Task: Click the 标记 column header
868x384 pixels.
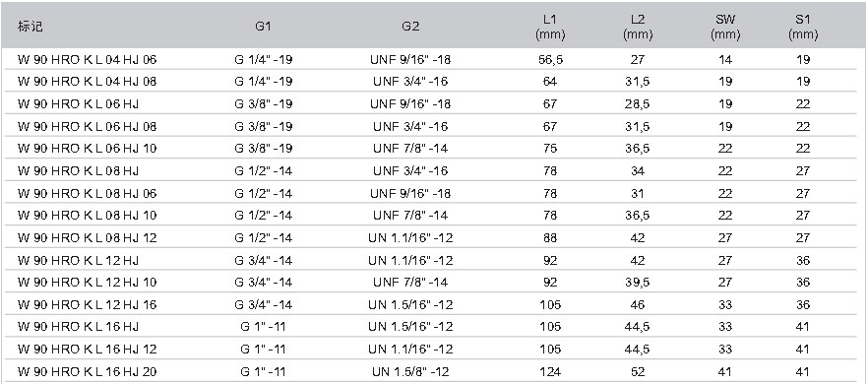Action: pos(30,27)
